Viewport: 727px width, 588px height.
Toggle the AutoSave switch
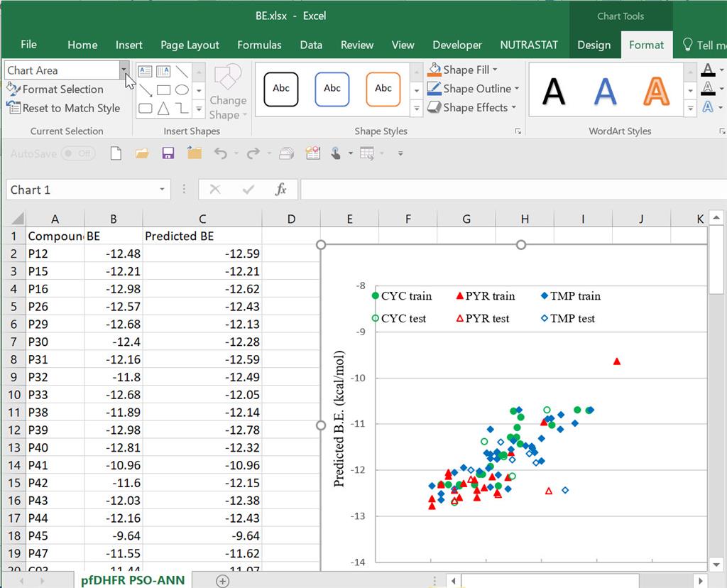[78, 153]
